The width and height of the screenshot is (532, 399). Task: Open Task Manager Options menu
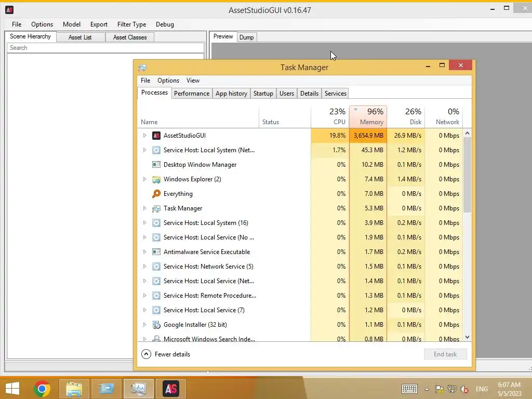(x=168, y=81)
